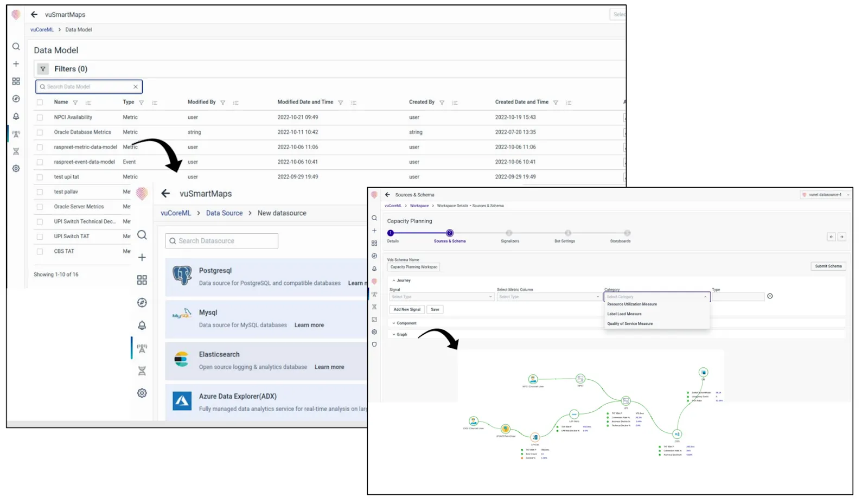Open Workspace breadcrumb in Sources & Schema window

click(419, 206)
